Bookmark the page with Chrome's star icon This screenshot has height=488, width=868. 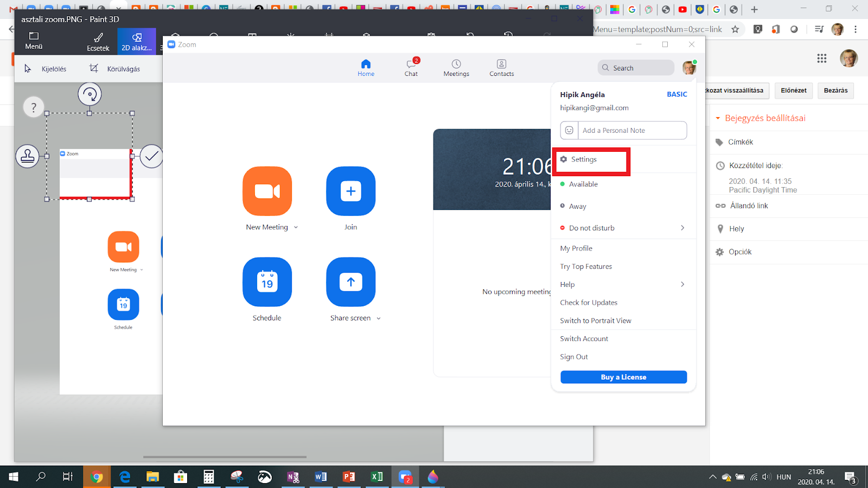click(735, 29)
